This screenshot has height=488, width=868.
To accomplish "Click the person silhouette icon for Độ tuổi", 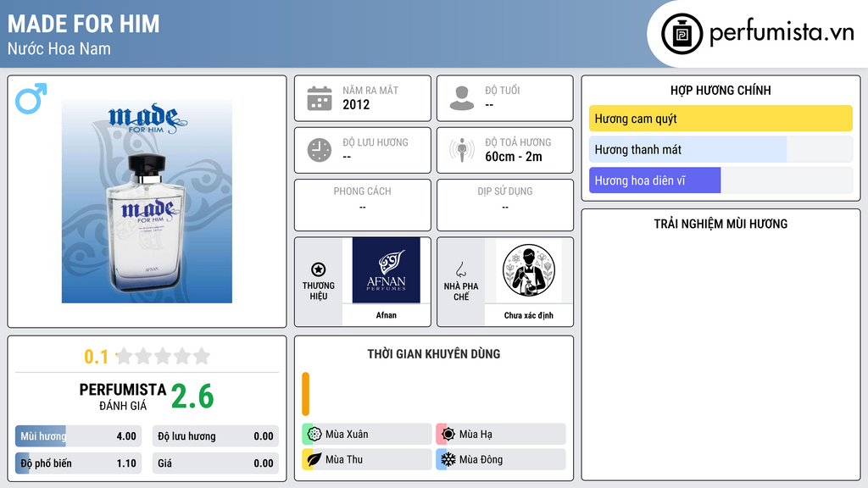I will [x=462, y=98].
